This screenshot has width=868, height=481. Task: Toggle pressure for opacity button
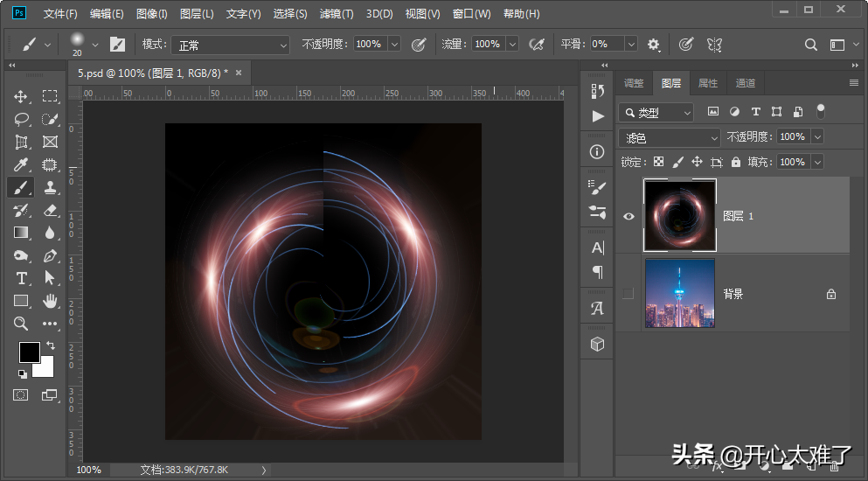point(419,45)
